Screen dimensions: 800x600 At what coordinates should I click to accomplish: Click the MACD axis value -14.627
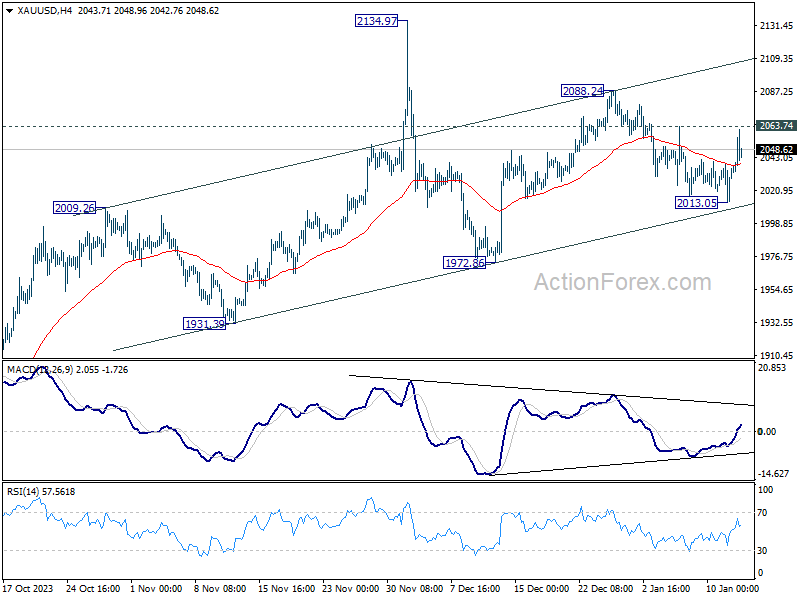click(x=773, y=473)
